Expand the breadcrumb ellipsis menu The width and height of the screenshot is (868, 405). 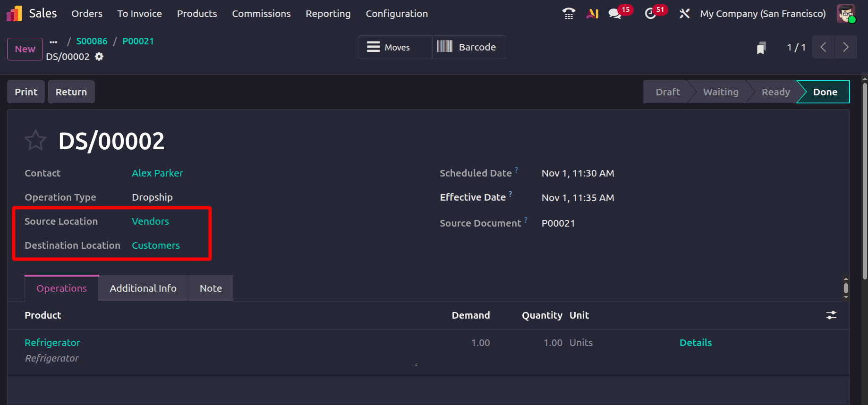pos(53,42)
